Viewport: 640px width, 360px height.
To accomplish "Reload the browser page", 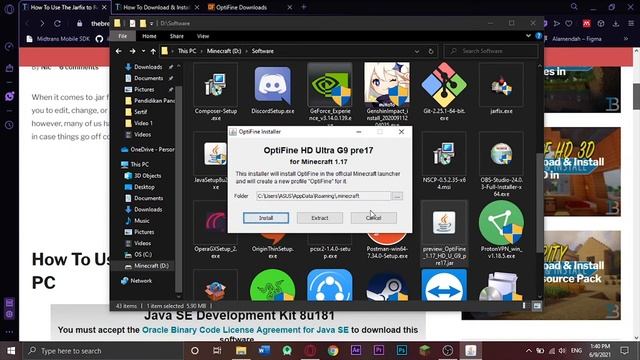I will 58,24.
